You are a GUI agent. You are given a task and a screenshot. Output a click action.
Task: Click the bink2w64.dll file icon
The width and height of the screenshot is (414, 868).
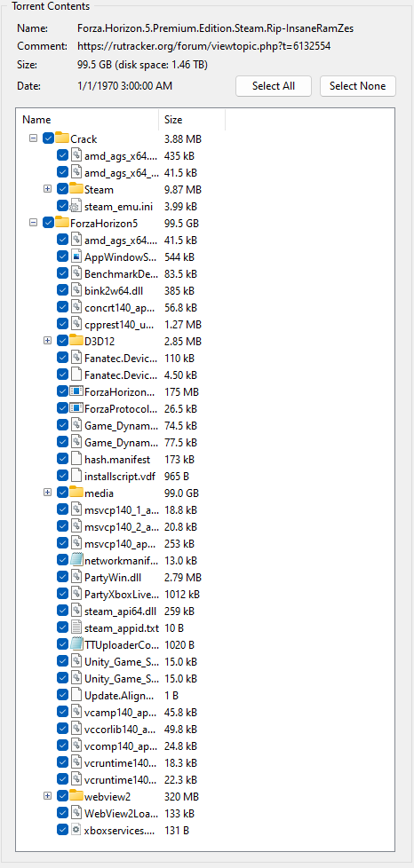pyautogui.click(x=76, y=290)
